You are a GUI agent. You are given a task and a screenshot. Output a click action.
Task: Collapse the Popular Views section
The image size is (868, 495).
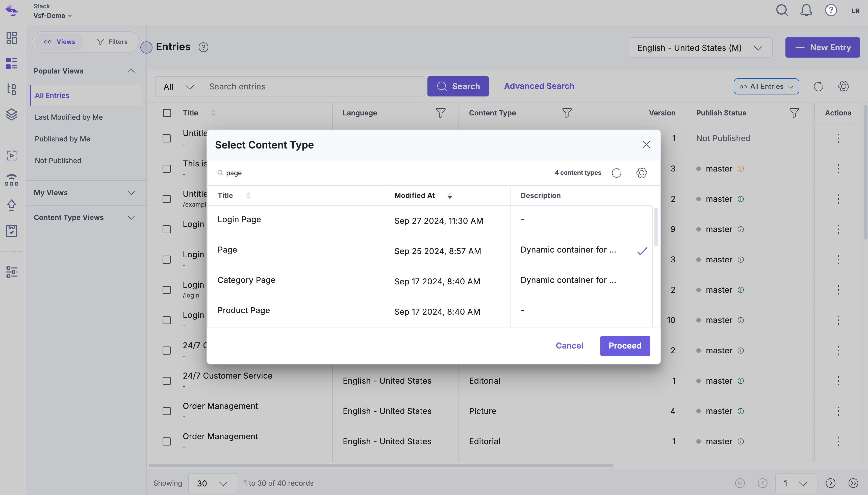[x=131, y=71]
